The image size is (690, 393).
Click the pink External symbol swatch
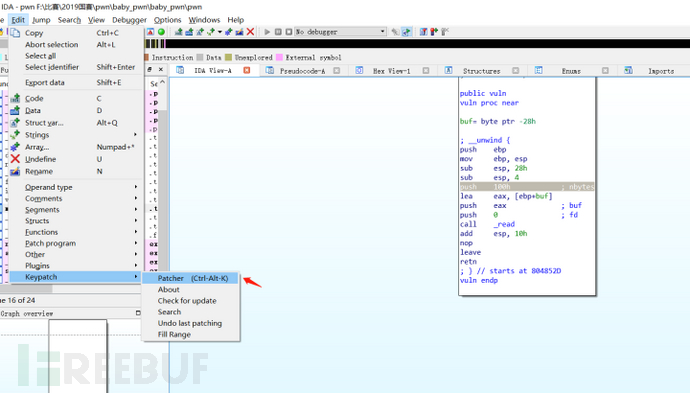[279, 57]
